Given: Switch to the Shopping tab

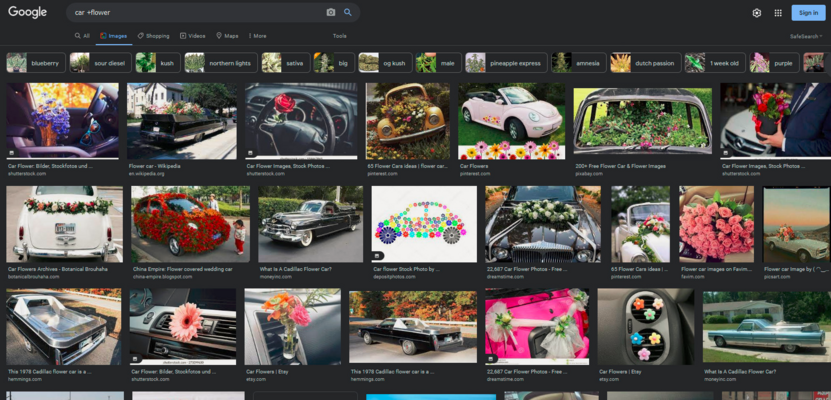Looking at the screenshot, I should pos(154,36).
